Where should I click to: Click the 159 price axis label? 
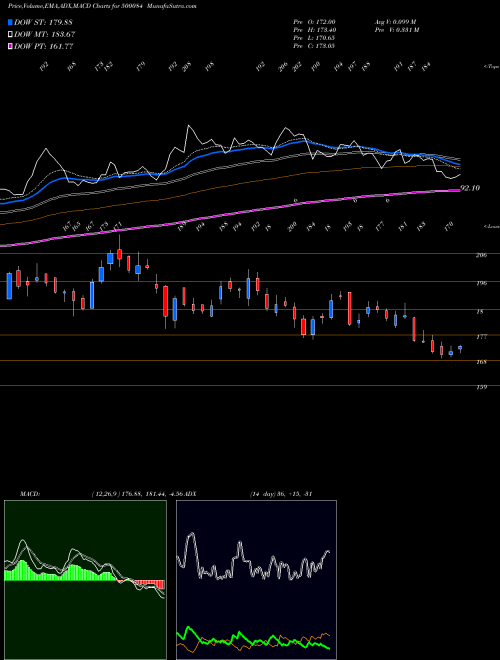point(483,387)
